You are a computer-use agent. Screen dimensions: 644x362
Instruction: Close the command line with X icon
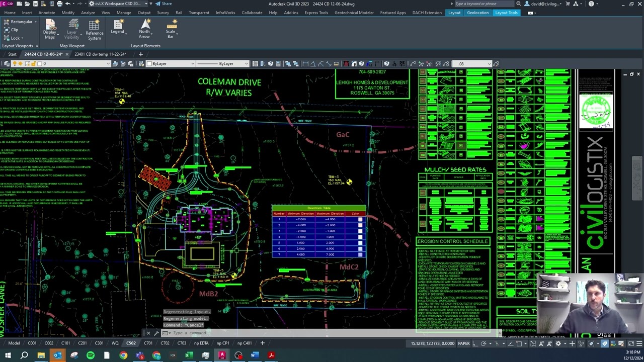click(148, 333)
